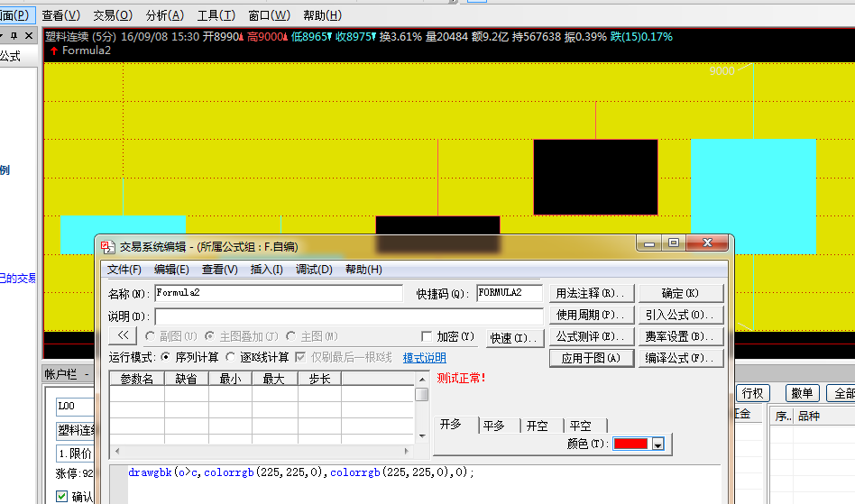855x504 pixels.
Task: Click into the 名称 field containing Formula2
Action: [x=278, y=293]
